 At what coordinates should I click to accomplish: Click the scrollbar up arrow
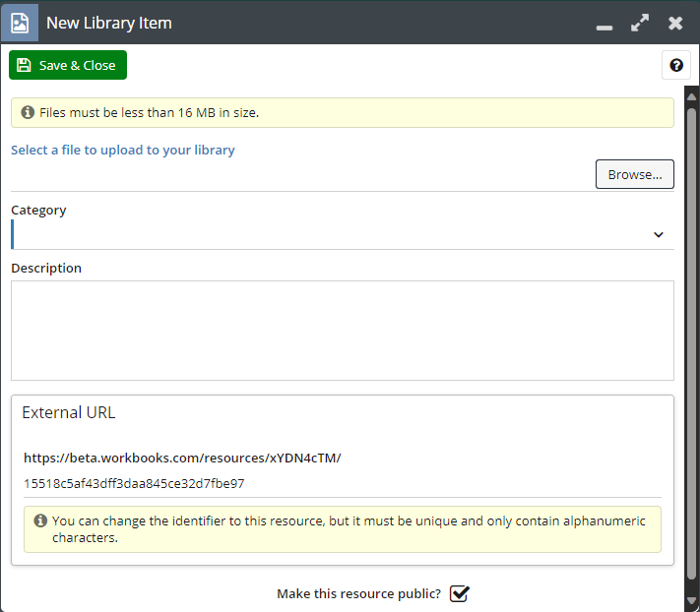(x=691, y=96)
